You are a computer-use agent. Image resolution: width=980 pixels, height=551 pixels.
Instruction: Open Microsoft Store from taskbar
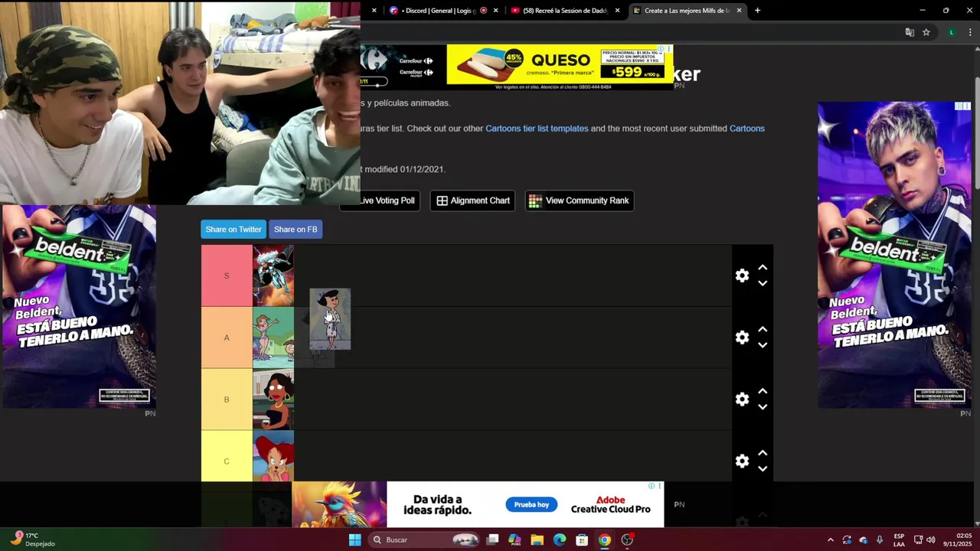coord(582,540)
